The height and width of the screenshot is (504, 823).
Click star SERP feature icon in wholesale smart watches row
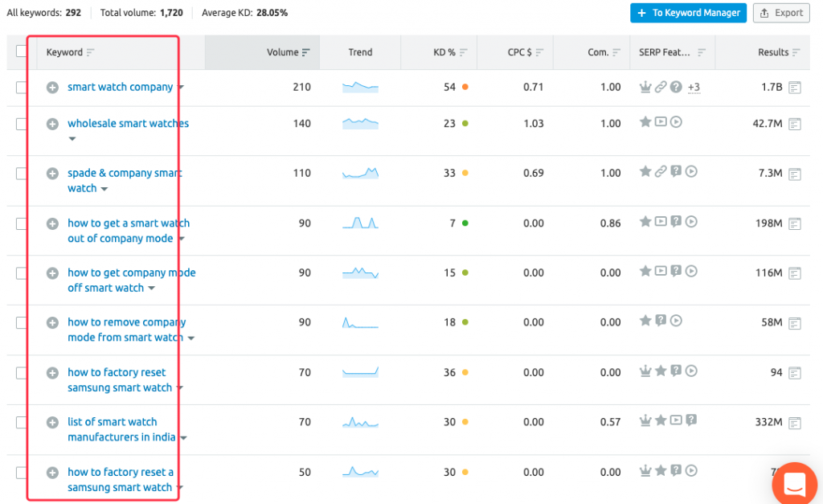pos(645,122)
